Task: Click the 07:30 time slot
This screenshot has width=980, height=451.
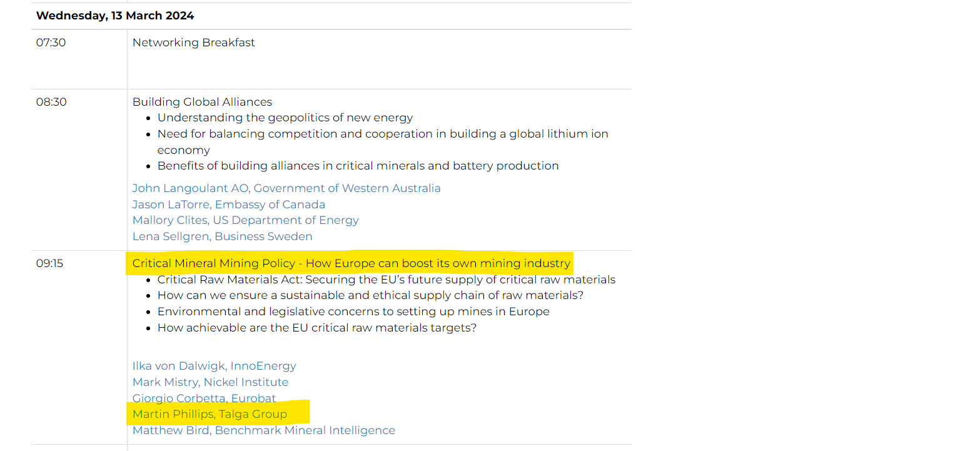Action: click(x=51, y=43)
